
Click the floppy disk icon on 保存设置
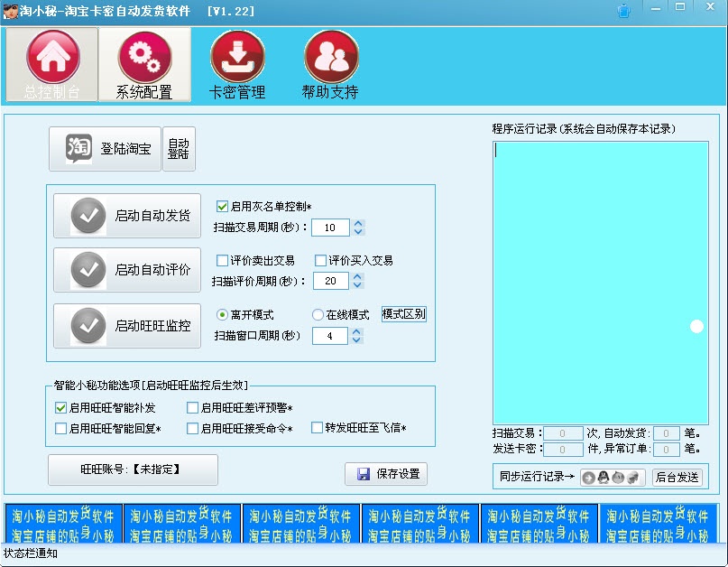click(364, 474)
